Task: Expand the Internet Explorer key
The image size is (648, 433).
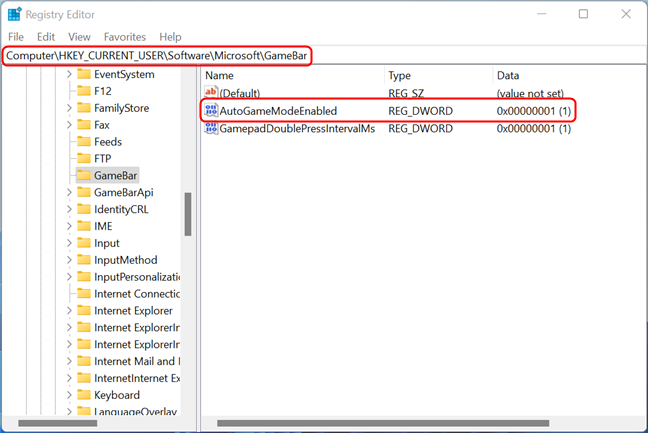Action: (69, 311)
